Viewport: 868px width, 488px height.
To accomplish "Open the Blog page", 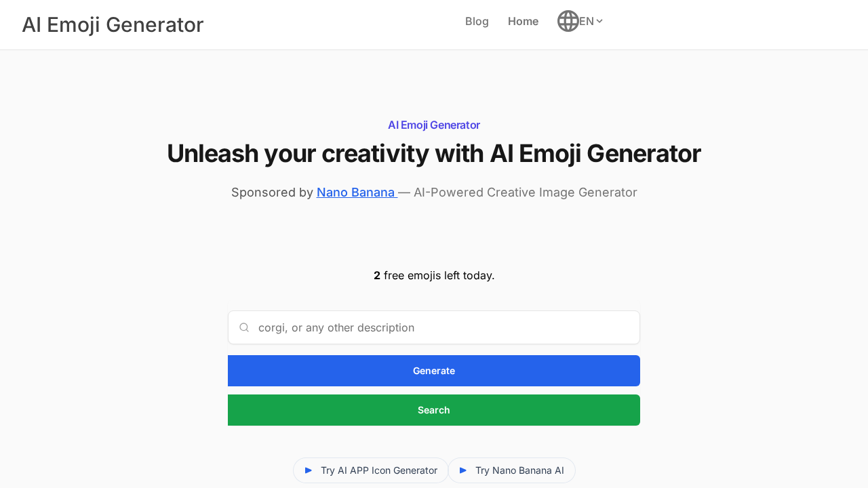I will [x=477, y=21].
